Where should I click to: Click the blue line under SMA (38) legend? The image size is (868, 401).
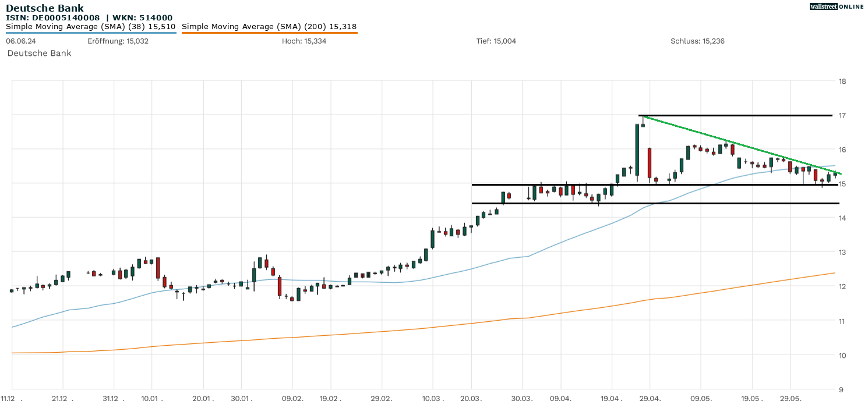91,33
